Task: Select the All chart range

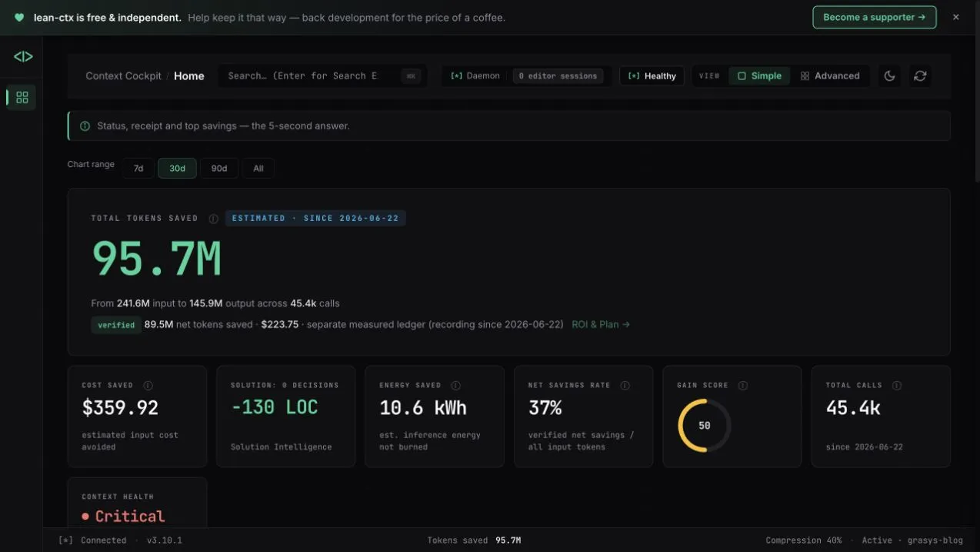Action: 258,168
